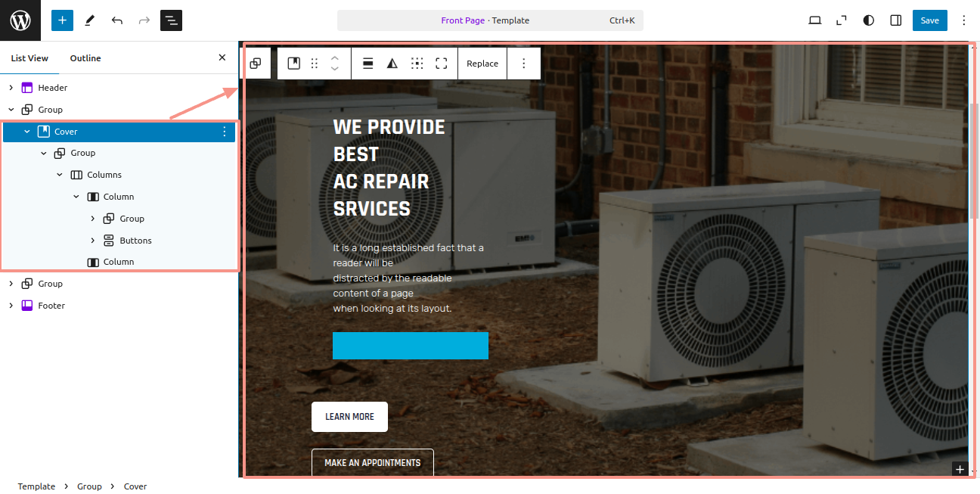980x494 pixels.
Task: Switch to the List View tab
Action: point(29,58)
